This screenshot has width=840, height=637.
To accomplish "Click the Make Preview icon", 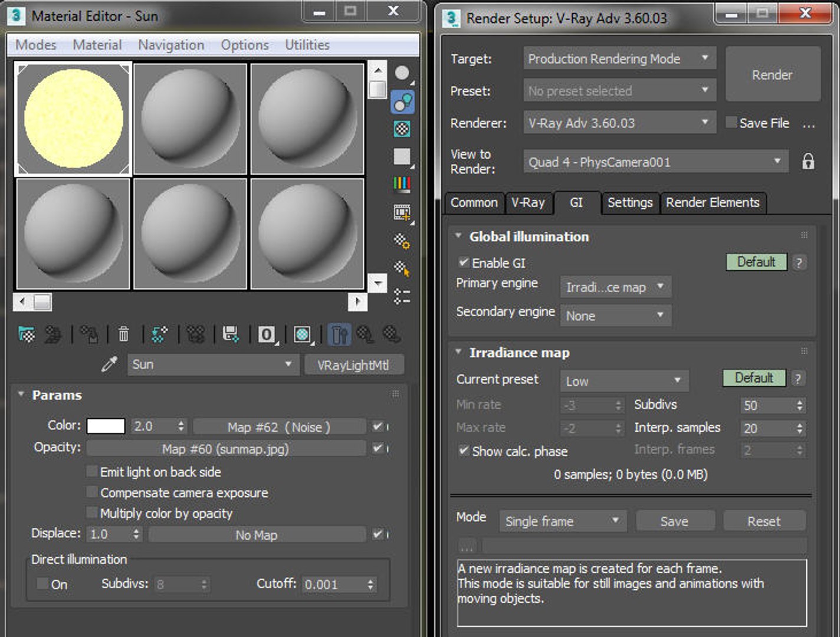I will pyautogui.click(x=402, y=213).
